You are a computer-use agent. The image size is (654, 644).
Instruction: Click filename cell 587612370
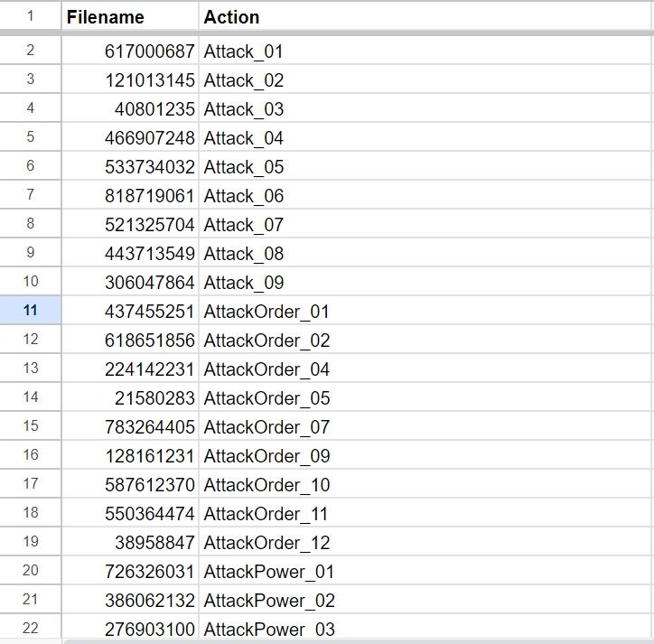tap(130, 485)
